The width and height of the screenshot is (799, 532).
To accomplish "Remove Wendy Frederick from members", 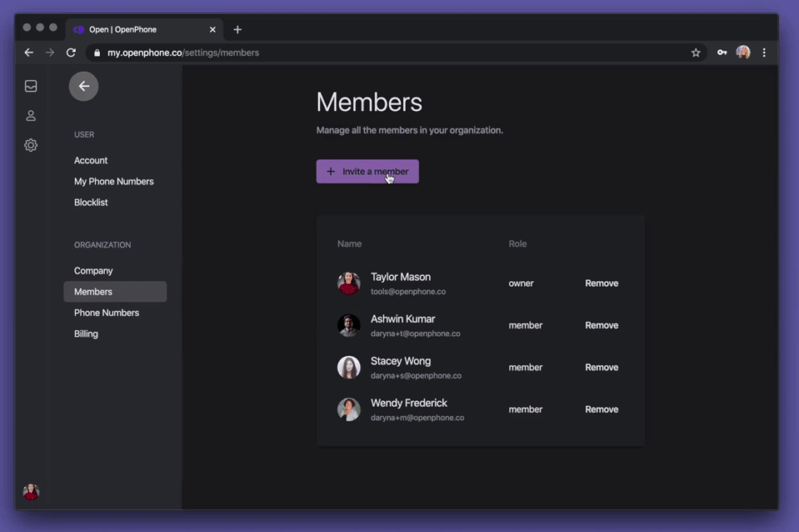I will point(601,409).
